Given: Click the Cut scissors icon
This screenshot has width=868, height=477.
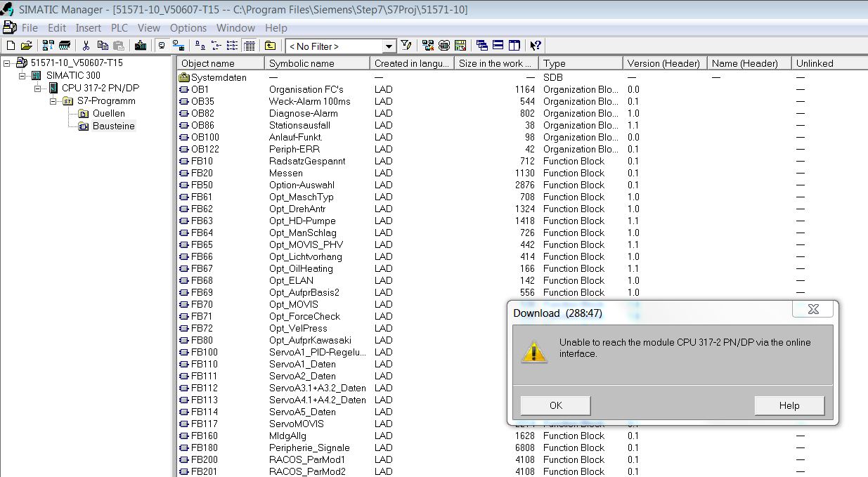Looking at the screenshot, I should (86, 46).
